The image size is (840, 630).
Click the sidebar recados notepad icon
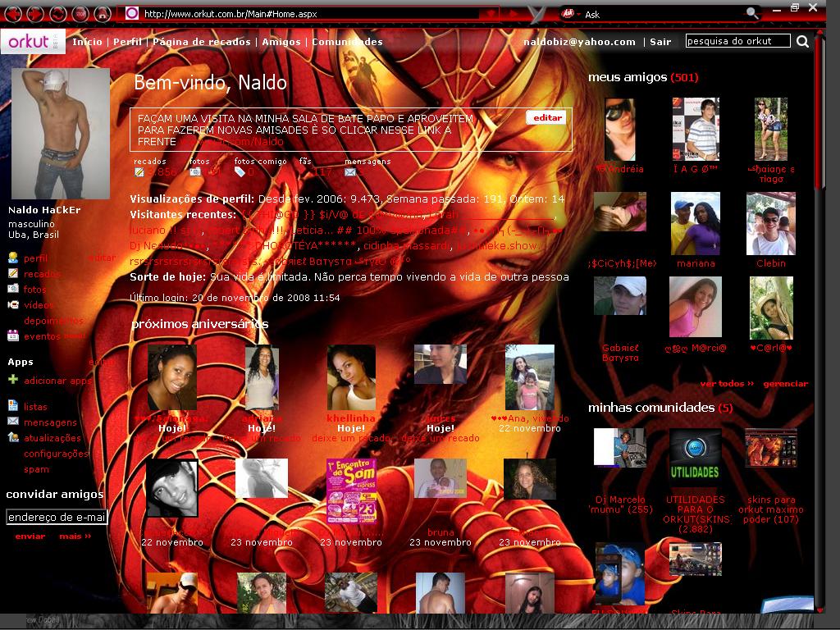[13, 273]
